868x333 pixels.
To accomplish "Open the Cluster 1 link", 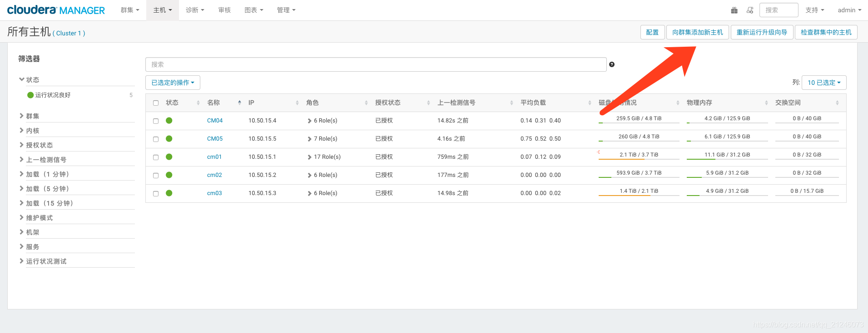I will click(69, 33).
